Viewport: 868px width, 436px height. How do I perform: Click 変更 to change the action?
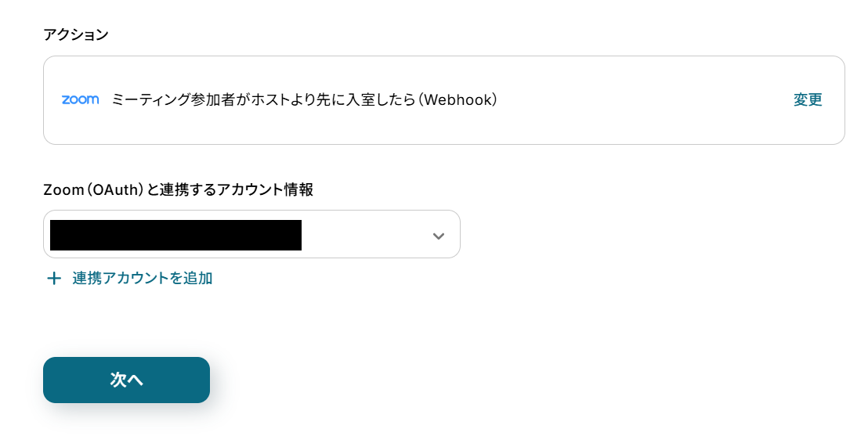[808, 100]
